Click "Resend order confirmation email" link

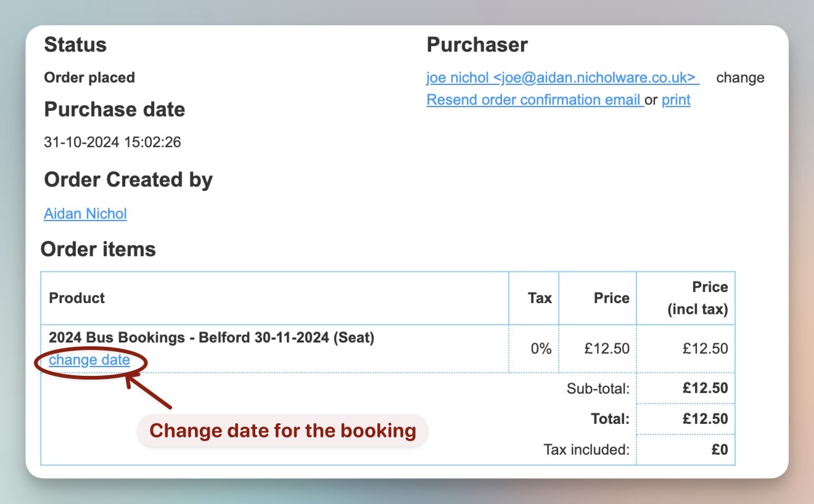coord(535,100)
